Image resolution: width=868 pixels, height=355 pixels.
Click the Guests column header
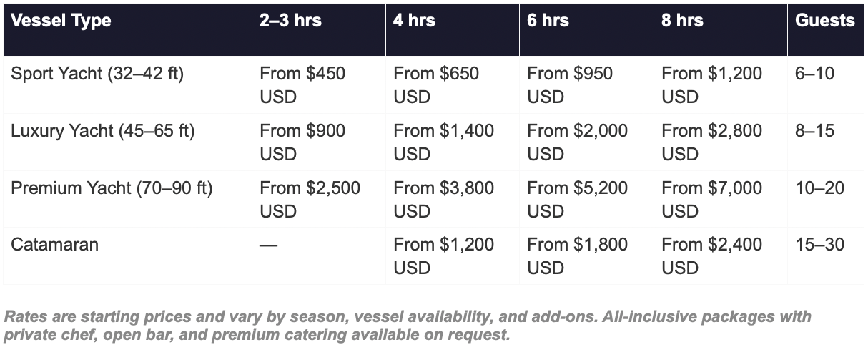pos(825,20)
